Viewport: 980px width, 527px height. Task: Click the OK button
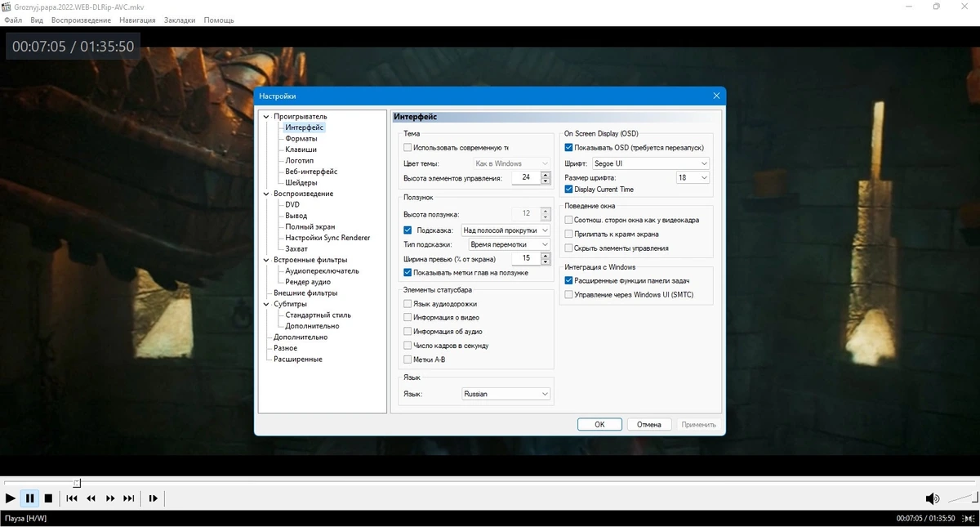599,425
